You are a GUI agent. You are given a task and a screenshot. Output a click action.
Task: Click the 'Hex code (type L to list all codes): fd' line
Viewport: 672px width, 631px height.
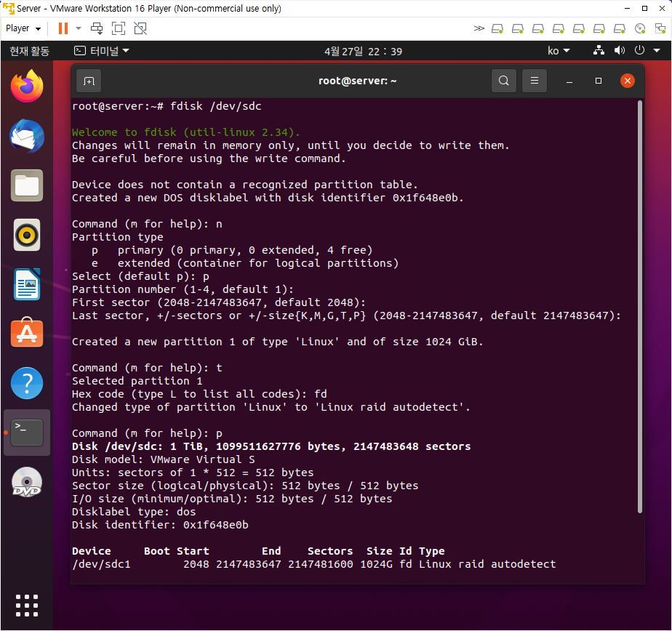[x=199, y=394]
